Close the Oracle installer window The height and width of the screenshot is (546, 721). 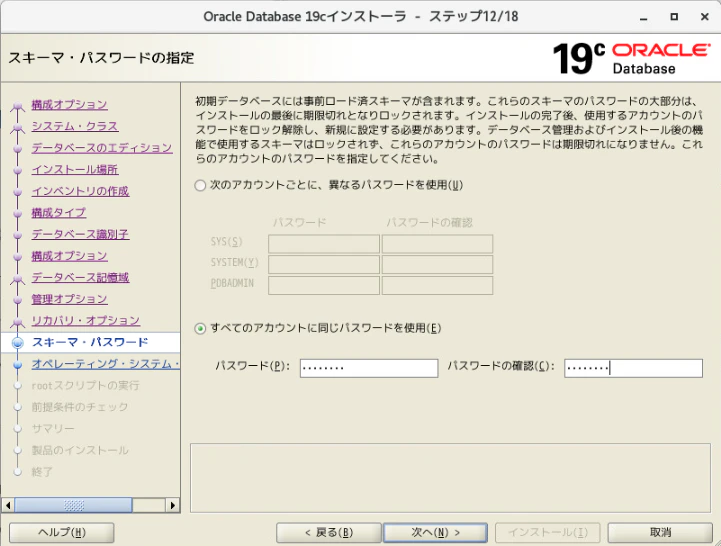tap(704, 17)
